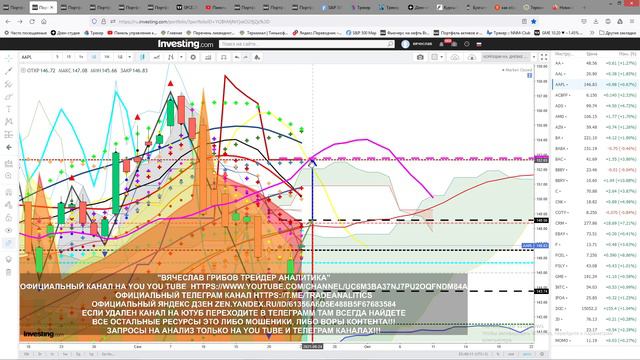
Task: Sort watchlist by the Цена column
Action: point(592,54)
